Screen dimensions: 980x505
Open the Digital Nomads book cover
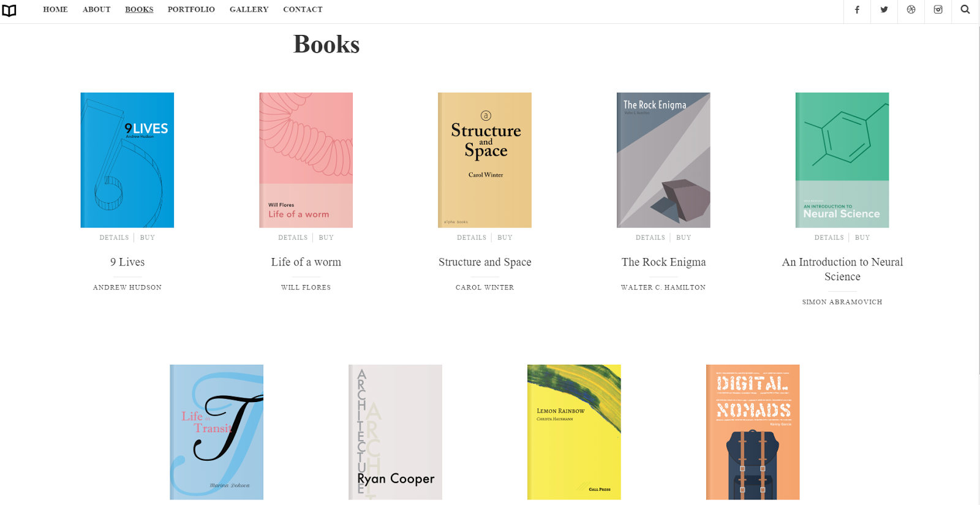pos(753,432)
